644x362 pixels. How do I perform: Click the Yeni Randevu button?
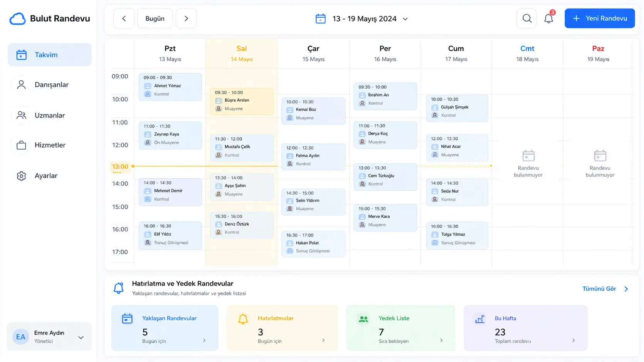pyautogui.click(x=599, y=18)
